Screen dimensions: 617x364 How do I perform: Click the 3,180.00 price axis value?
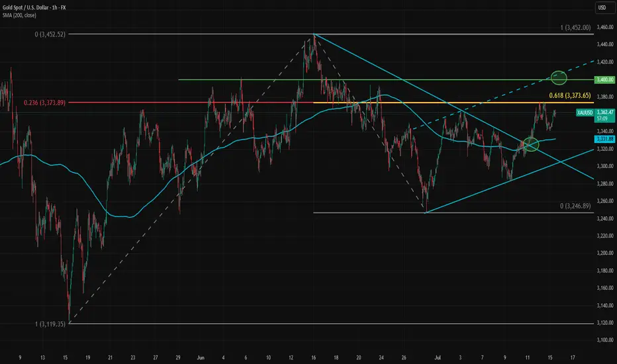(605, 271)
